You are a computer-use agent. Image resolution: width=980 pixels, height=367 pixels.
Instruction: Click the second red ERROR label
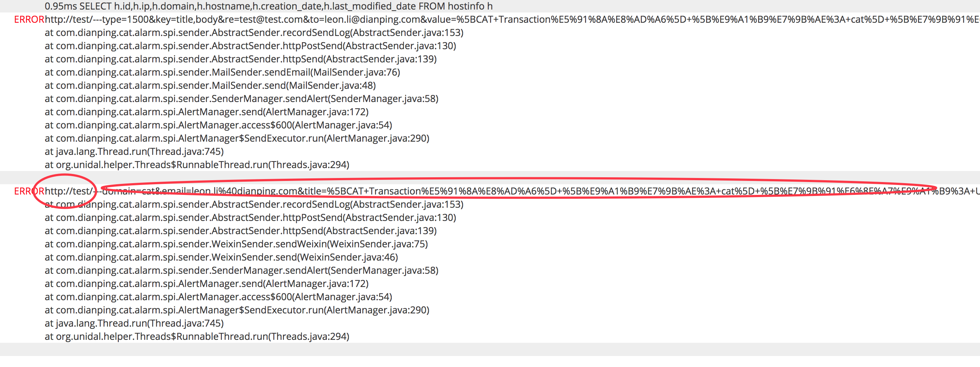click(29, 191)
